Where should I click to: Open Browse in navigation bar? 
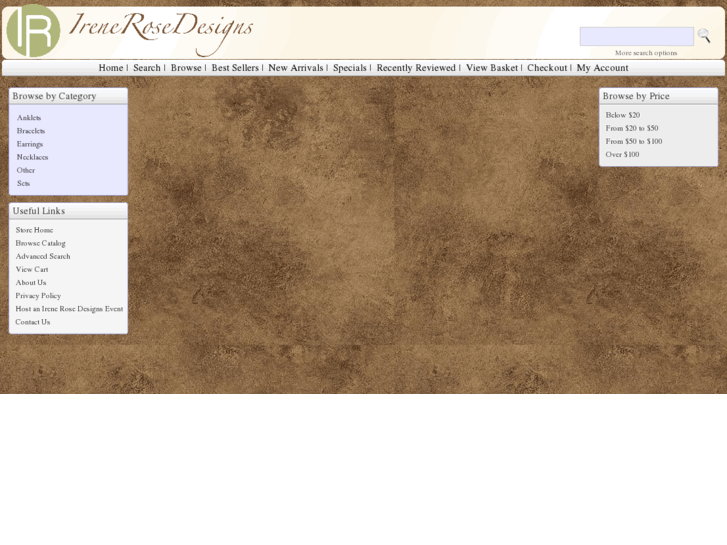click(186, 68)
